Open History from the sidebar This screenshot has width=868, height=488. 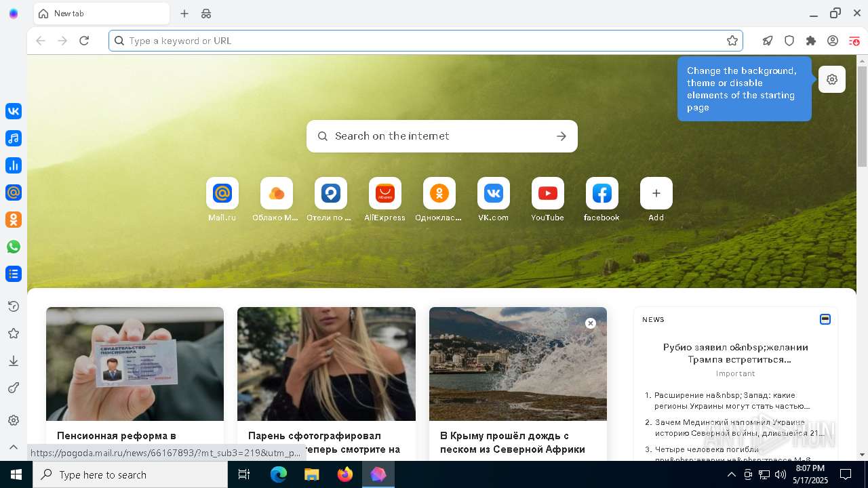(x=14, y=306)
